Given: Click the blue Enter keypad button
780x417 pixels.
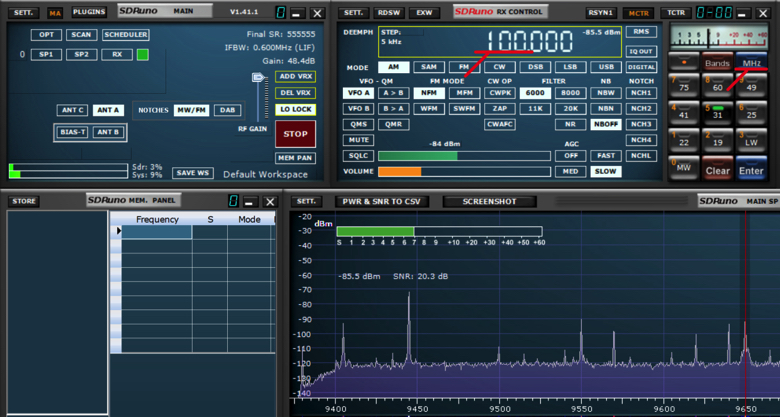Looking at the screenshot, I should pyautogui.click(x=751, y=168).
